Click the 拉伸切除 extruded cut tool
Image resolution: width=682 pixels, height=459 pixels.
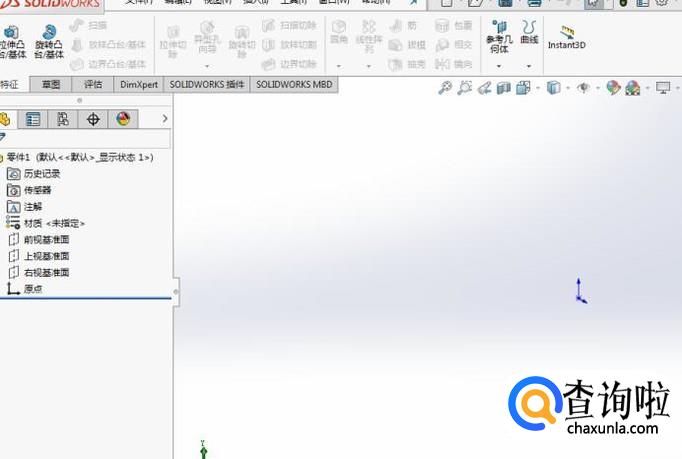173,42
